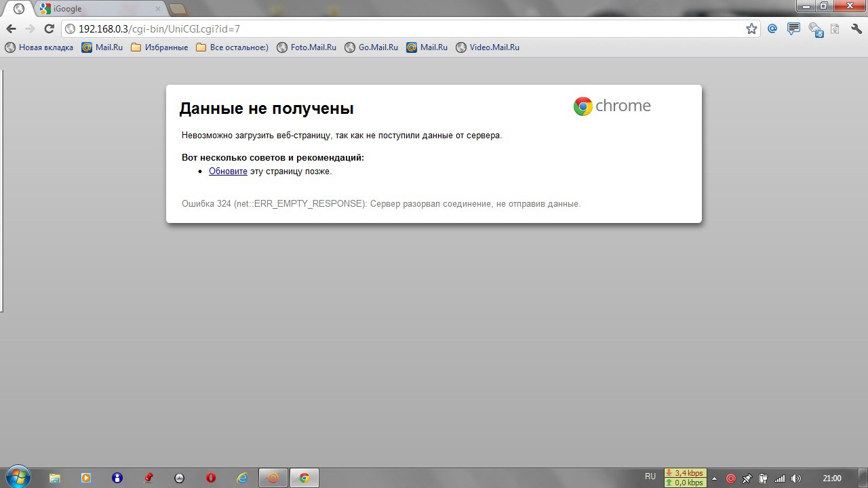The image size is (868, 488).
Task: Launch Opera from the taskbar
Action: [x=211, y=478]
